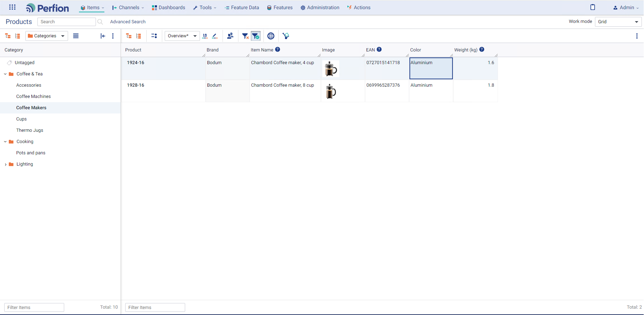This screenshot has height=315, width=644.
Task: Focus the Products search field
Action: 67,22
